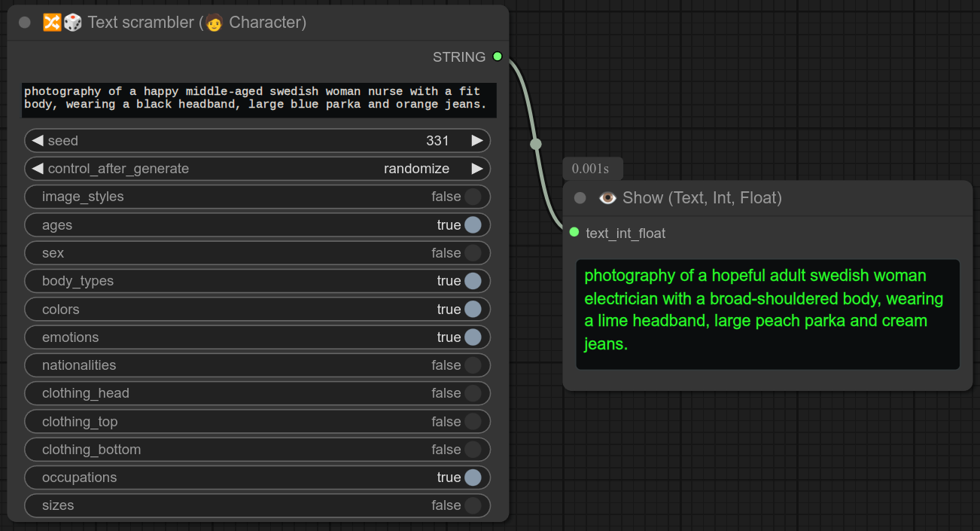
Task: Turn on the sex toggle
Action: coord(472,253)
